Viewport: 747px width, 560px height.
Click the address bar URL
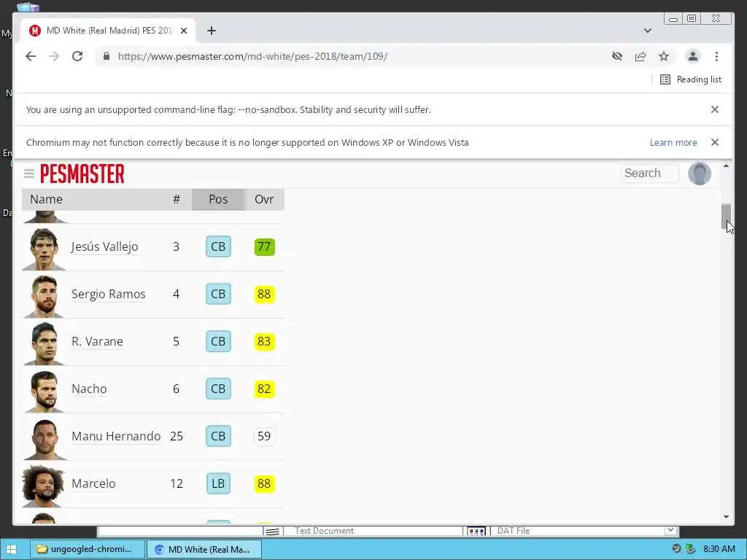(x=252, y=56)
